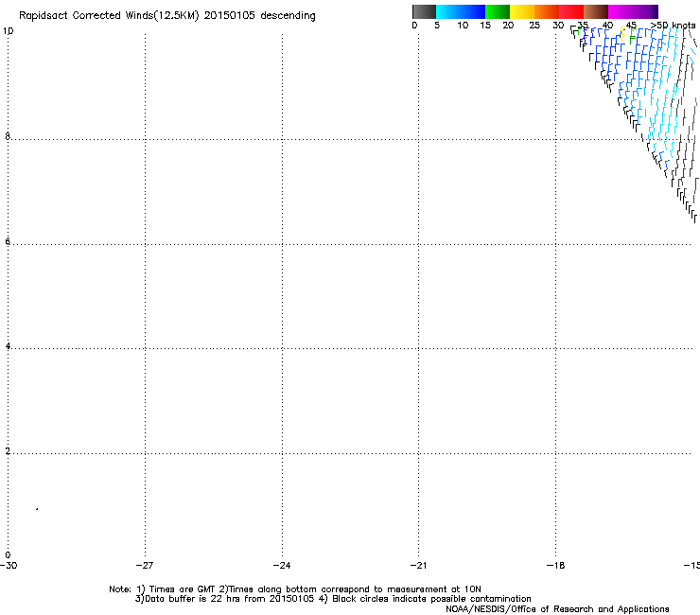Screen dimensions: 700x615
Task: Click the longitude axis label '-18'
Action: click(556, 566)
